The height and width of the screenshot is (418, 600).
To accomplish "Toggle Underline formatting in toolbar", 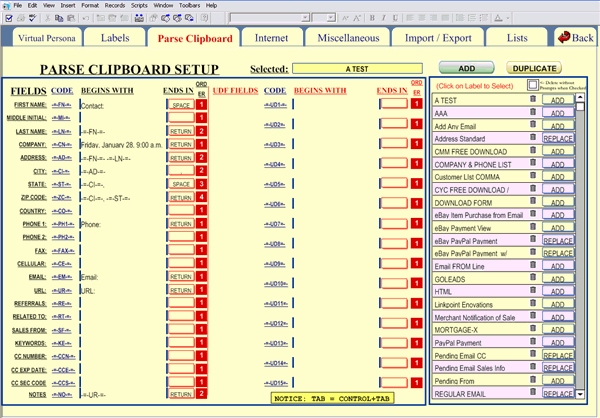I will [395, 18].
